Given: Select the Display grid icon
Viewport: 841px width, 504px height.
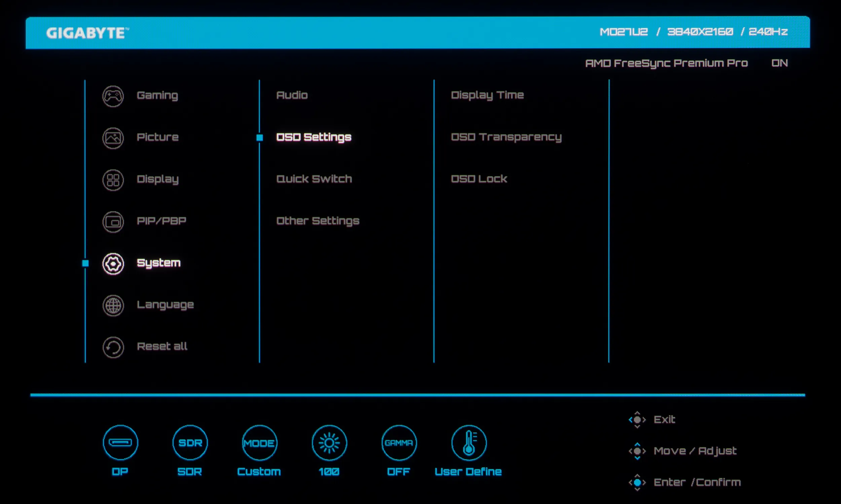Looking at the screenshot, I should pos(113,180).
